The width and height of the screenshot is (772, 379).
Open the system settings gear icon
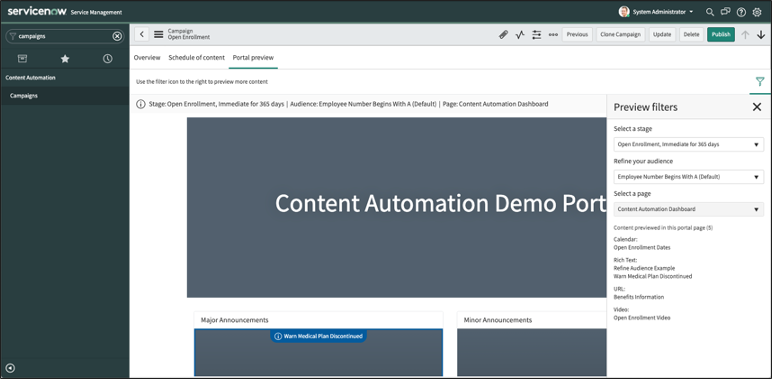(x=757, y=12)
